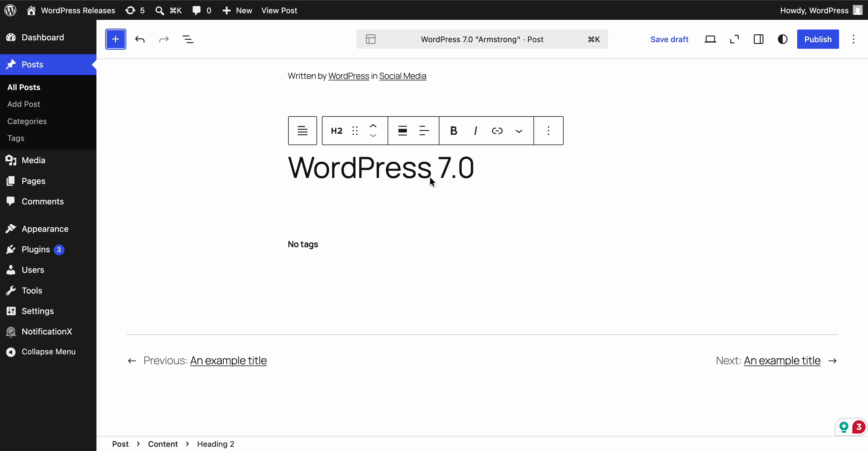
Task: Click the Publish button
Action: coord(818,39)
